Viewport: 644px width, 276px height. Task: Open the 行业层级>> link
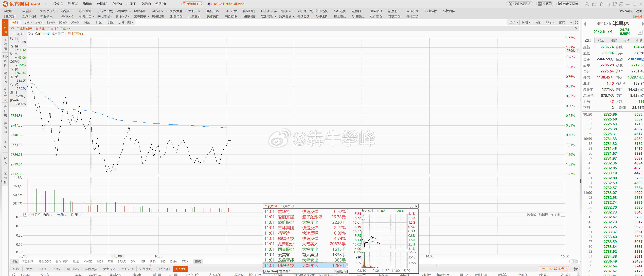(76, 34)
